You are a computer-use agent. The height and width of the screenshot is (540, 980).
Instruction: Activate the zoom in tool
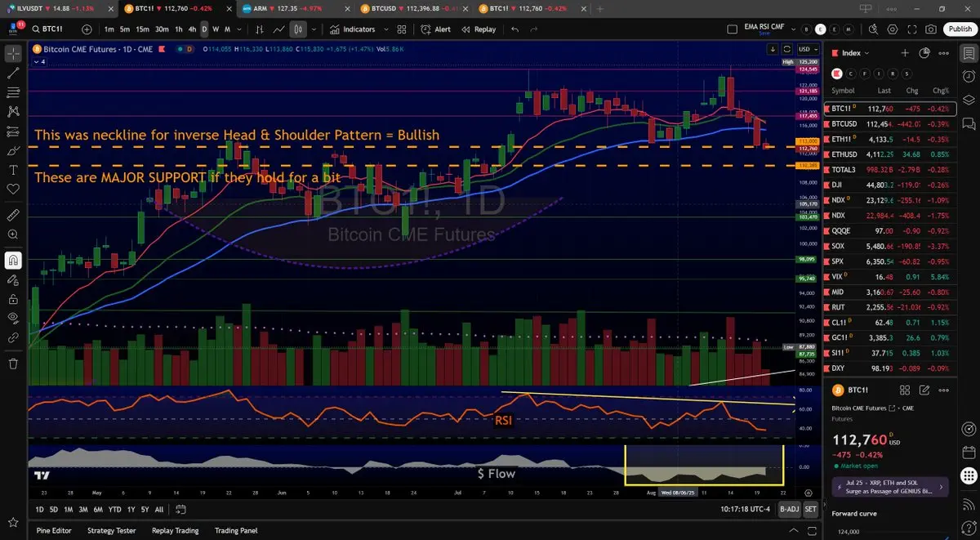click(13, 234)
